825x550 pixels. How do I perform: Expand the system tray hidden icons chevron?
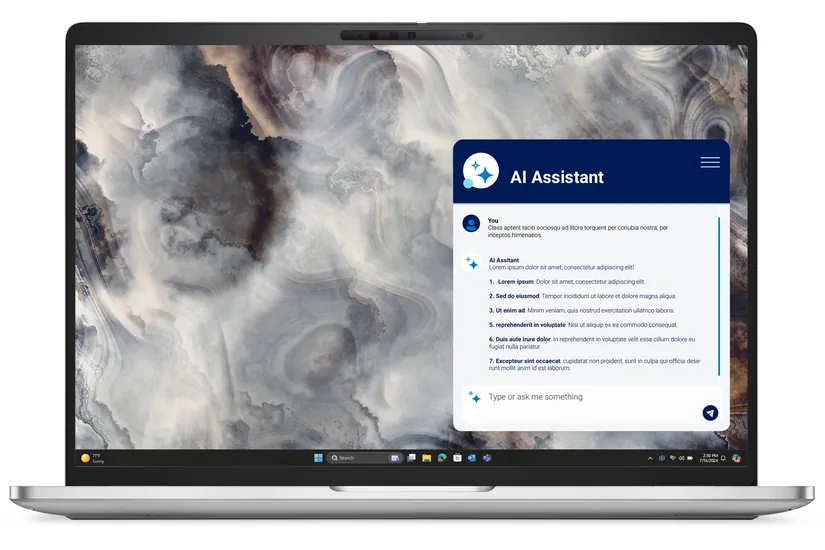click(x=650, y=458)
